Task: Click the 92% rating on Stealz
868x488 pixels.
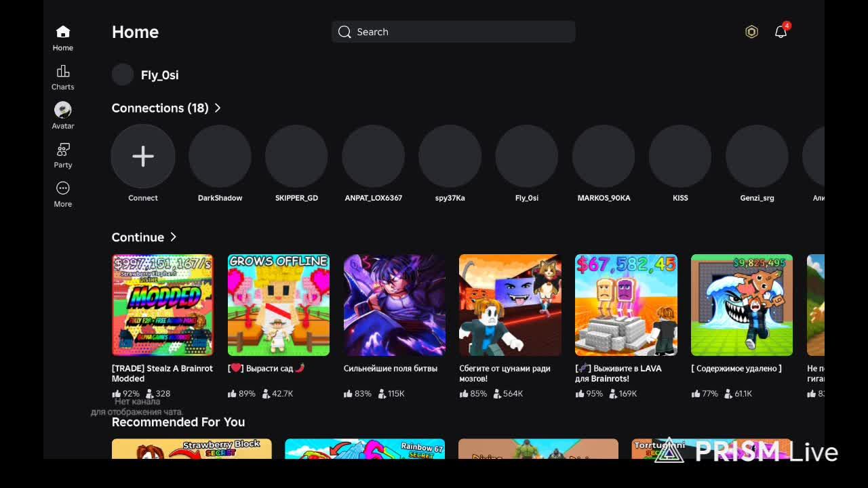Action: 126,394
